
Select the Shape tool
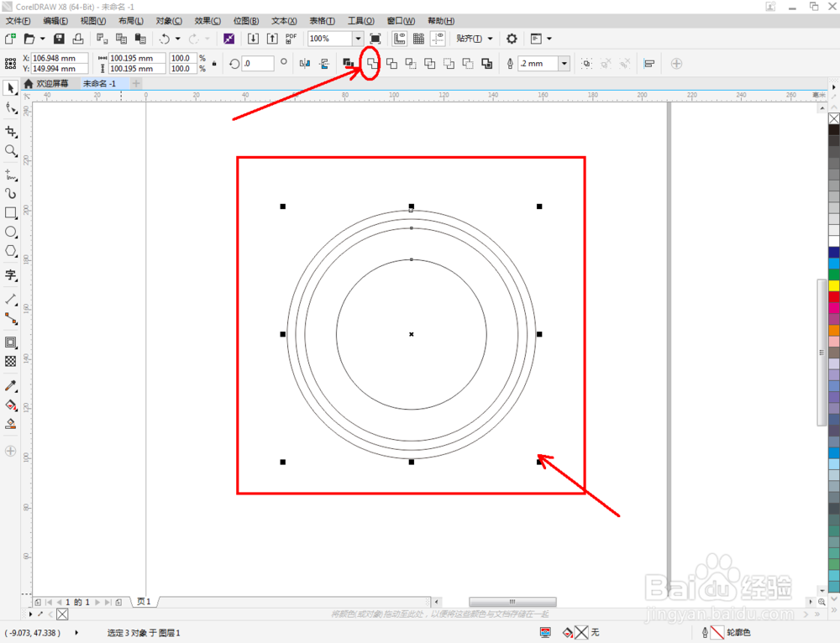click(11, 108)
